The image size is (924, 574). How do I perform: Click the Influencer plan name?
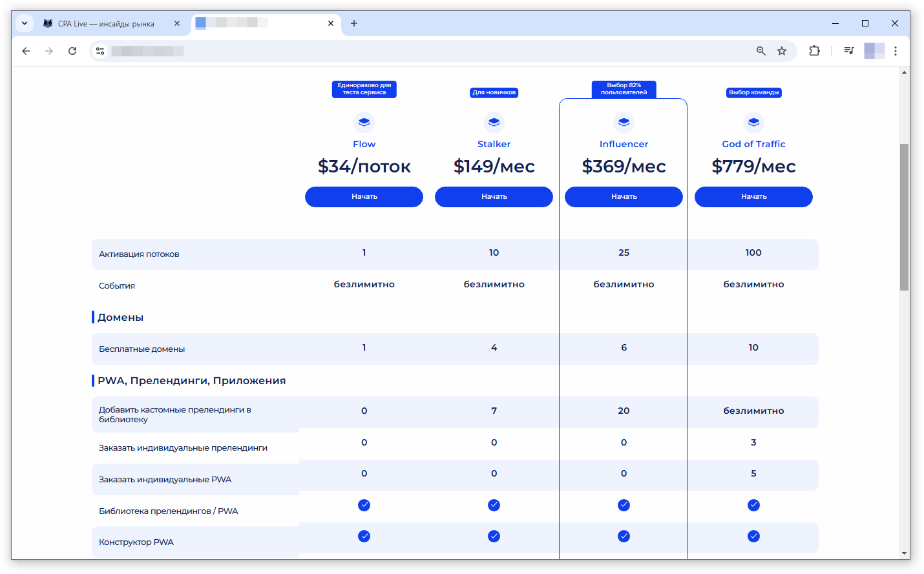624,144
